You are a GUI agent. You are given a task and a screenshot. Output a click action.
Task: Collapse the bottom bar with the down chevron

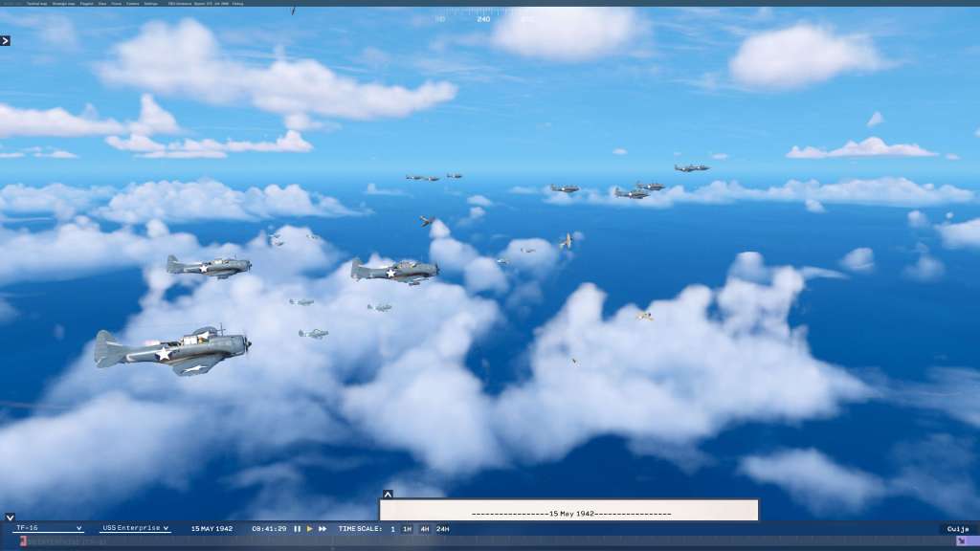(10, 518)
